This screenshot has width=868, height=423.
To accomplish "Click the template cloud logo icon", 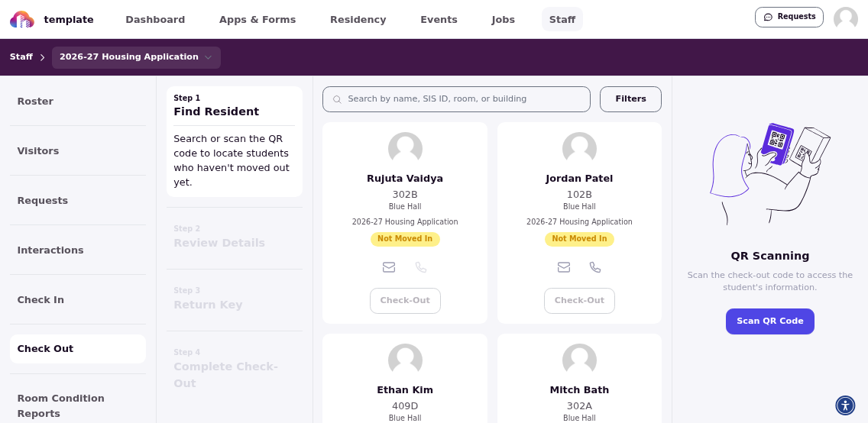I will pyautogui.click(x=22, y=19).
